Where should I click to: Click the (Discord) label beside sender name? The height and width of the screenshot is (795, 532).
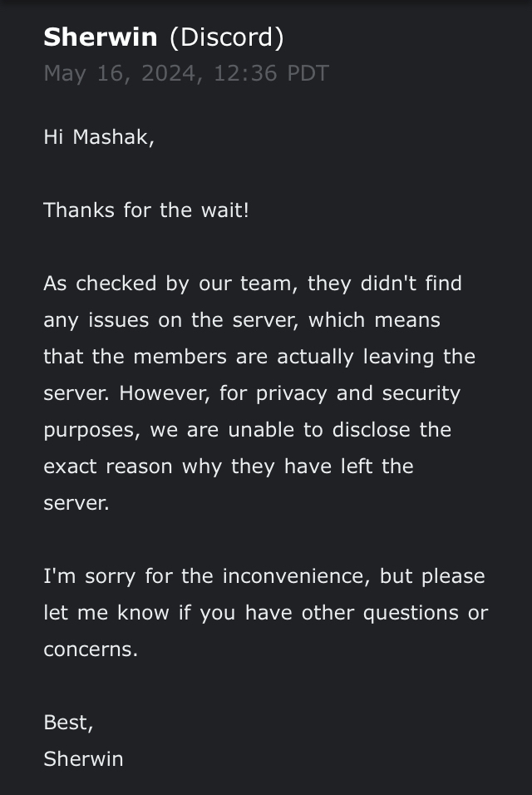(226, 37)
